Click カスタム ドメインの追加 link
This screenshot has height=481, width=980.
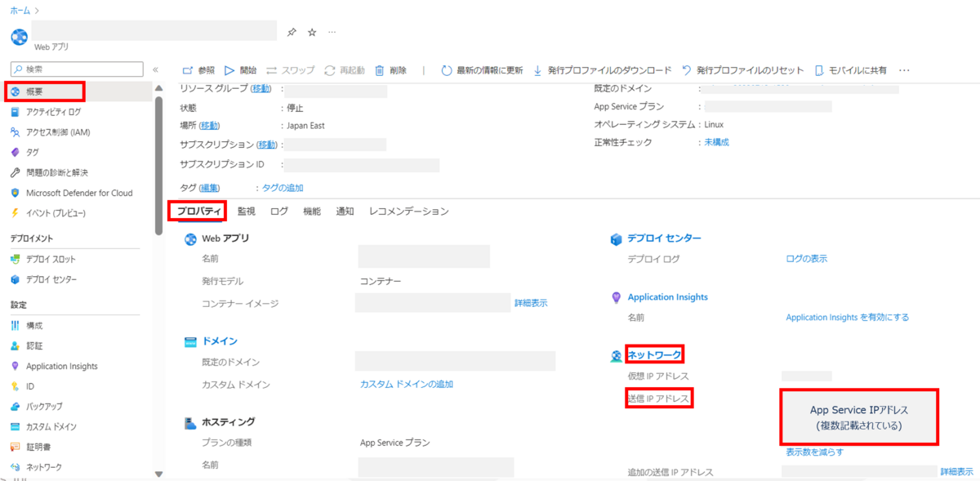(x=407, y=384)
